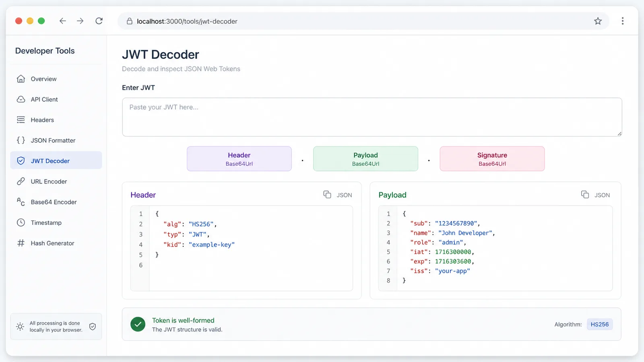Click the Enter JWT label
This screenshot has height=362, width=644.
pyautogui.click(x=138, y=88)
